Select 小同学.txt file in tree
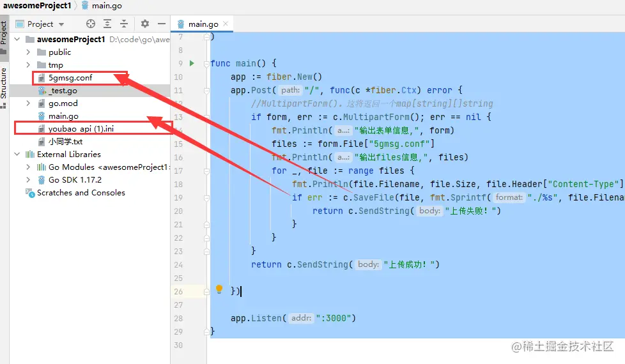Screen dimensions: 625x364 click(65, 141)
